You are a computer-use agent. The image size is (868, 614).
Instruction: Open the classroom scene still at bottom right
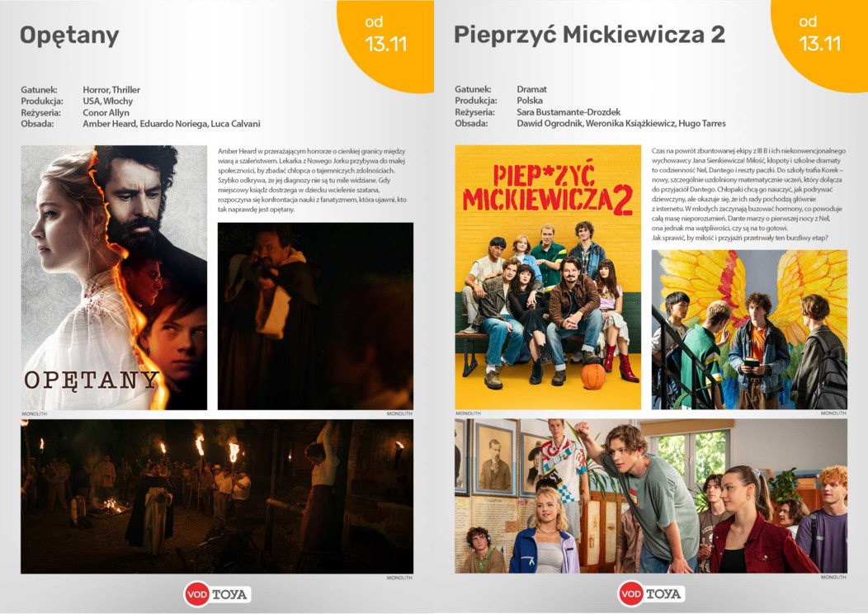[650, 496]
